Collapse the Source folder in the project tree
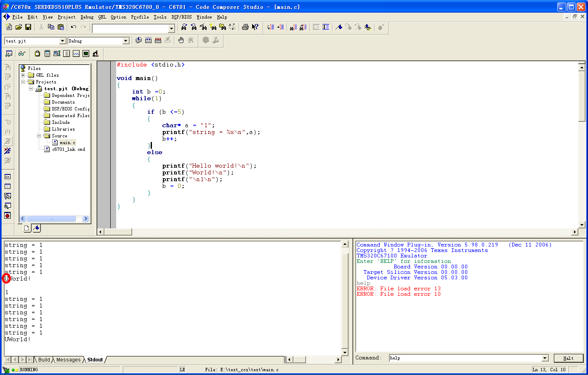The width and height of the screenshot is (588, 375). click(38, 136)
